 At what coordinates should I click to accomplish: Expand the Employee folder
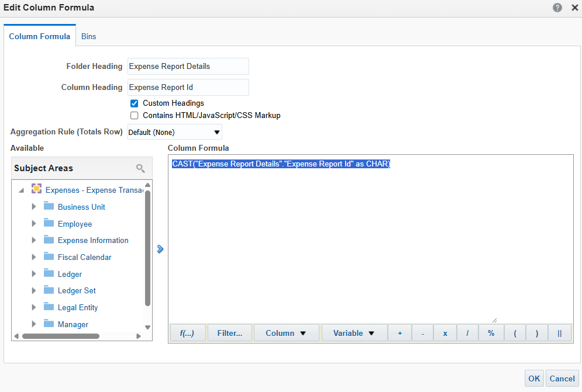click(34, 224)
